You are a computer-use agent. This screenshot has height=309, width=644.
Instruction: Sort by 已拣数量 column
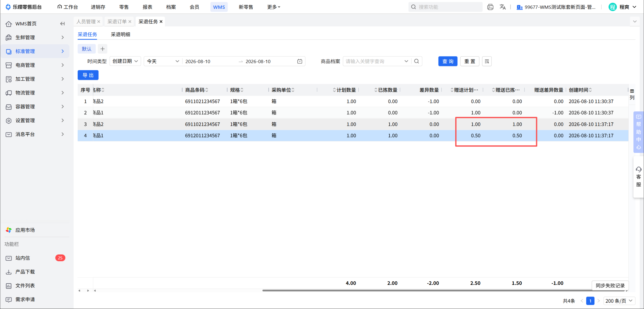tap(376, 90)
